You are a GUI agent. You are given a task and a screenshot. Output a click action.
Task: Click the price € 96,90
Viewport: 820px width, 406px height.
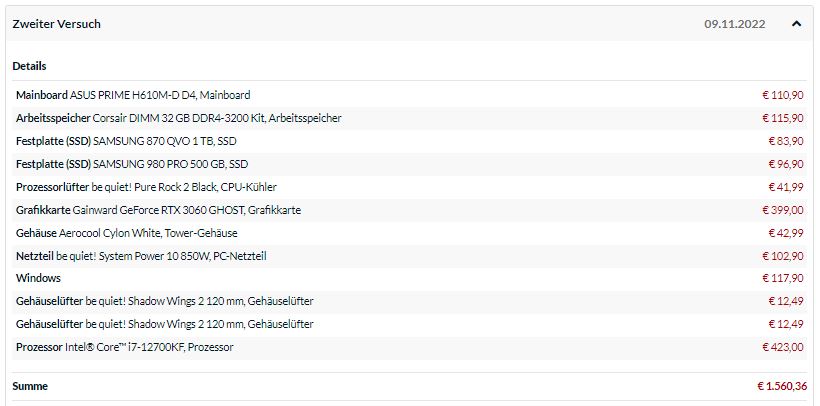(x=786, y=164)
